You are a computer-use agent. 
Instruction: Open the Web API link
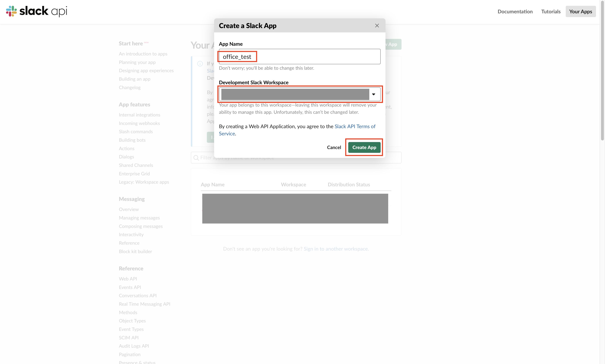click(128, 279)
